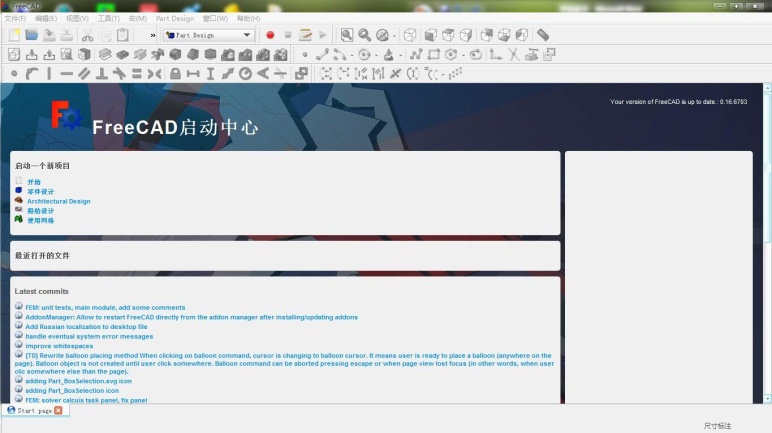The image size is (772, 433).
Task: Click Fit All magnifier icon
Action: tap(347, 35)
